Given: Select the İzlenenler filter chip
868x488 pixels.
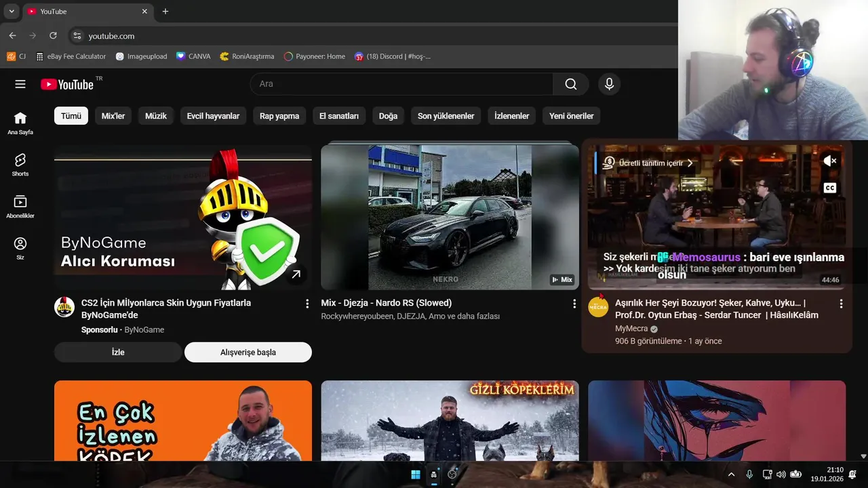Looking at the screenshot, I should click(x=511, y=116).
